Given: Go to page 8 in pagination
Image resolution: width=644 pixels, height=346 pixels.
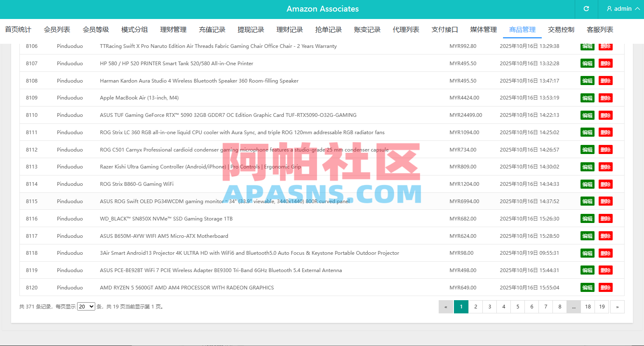Looking at the screenshot, I should pos(559,307).
